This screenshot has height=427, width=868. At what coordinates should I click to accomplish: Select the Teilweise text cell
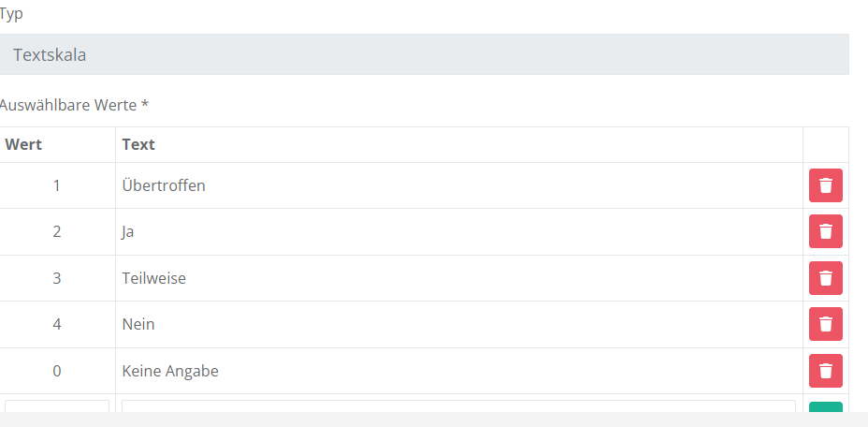(153, 278)
